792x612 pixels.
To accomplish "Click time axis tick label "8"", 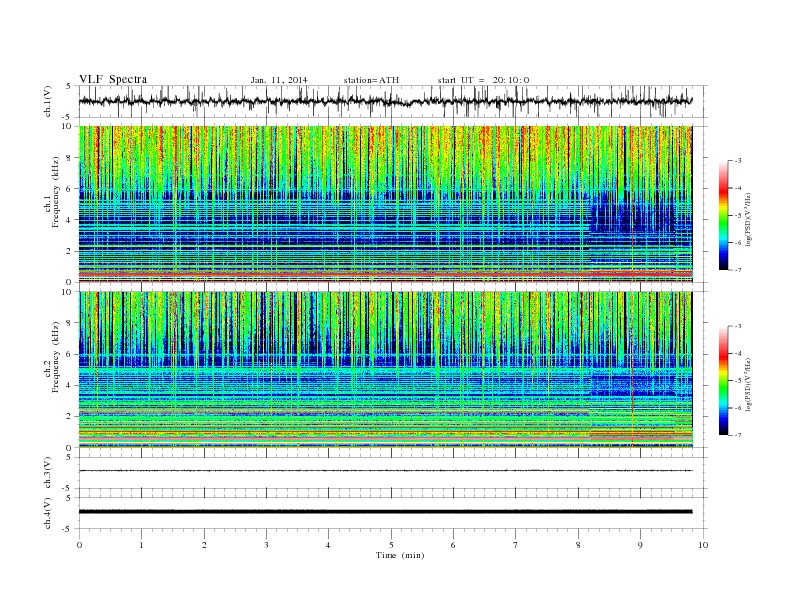I will click(x=578, y=545).
